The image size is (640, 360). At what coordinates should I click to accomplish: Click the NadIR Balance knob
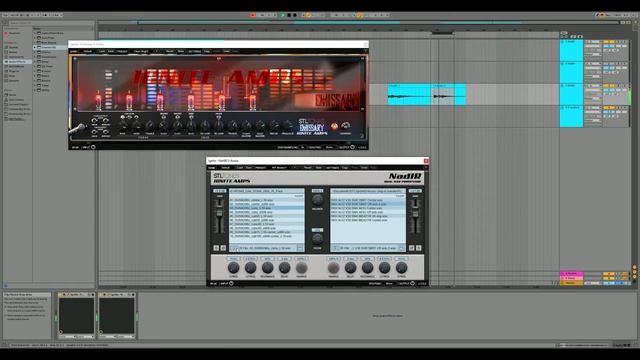coord(317,200)
